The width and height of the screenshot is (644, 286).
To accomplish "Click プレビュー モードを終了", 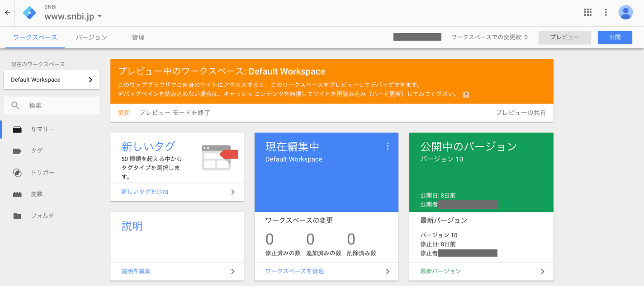I will click(x=175, y=113).
